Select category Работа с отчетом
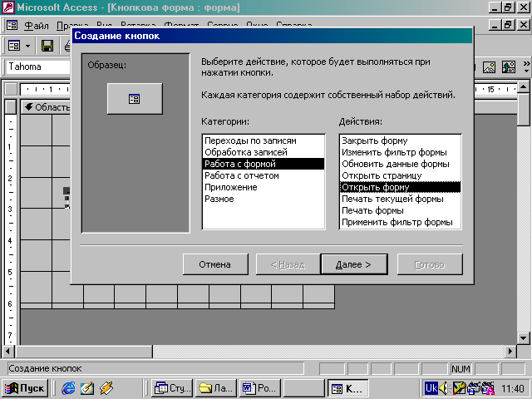 (264, 175)
